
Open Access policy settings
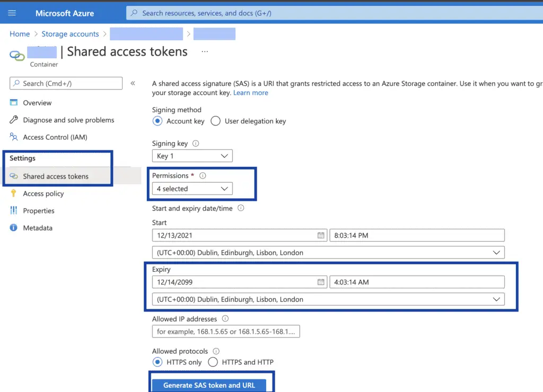43,194
